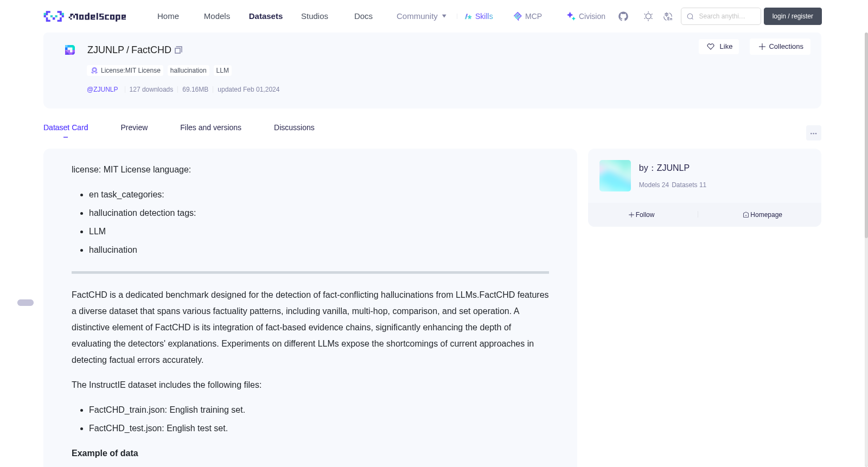
Task: Open the by : ZJUNLP profile name
Action: [x=664, y=168]
